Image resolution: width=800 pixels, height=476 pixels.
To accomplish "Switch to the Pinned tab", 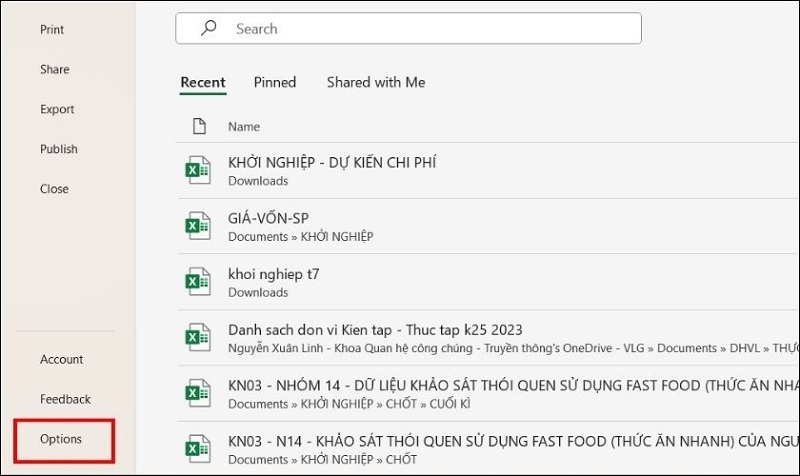I will point(275,83).
